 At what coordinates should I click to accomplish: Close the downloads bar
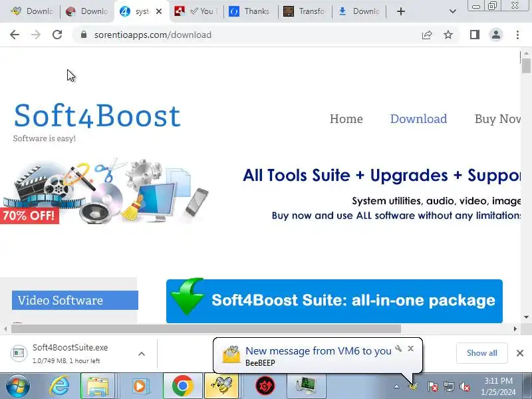520,353
